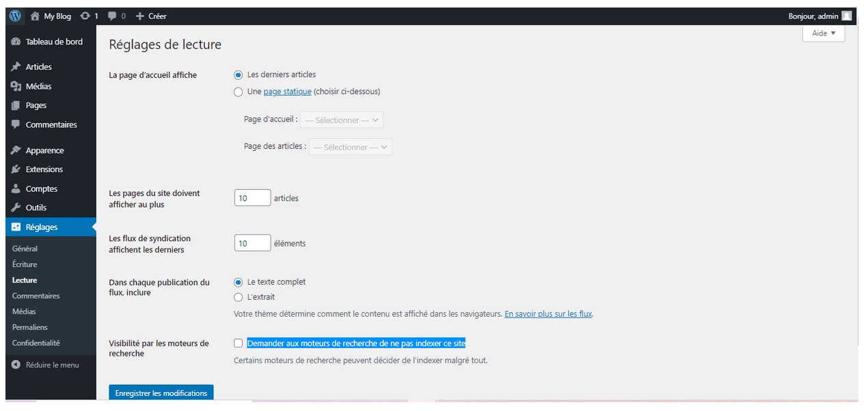This screenshot has height=411, width=868.
Task: Click the Articles pin icon
Action: (x=16, y=67)
